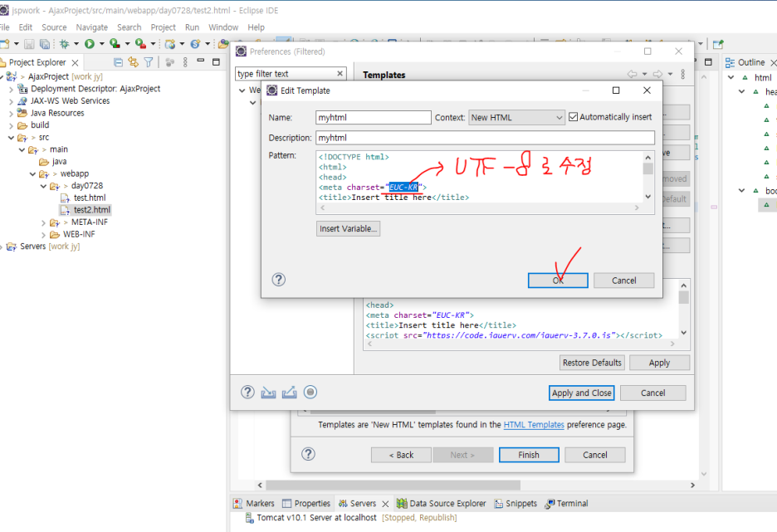
Task: Expand the Java Resources node
Action: click(x=11, y=114)
